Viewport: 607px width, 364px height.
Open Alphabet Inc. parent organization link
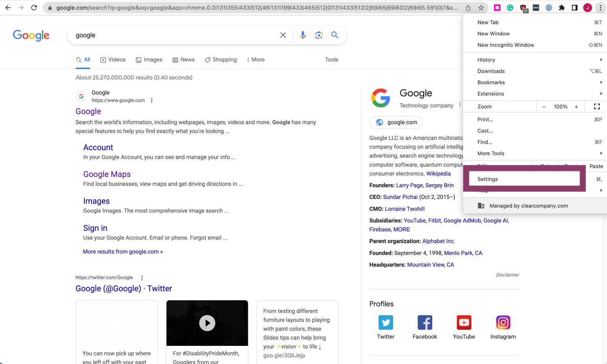(x=439, y=241)
